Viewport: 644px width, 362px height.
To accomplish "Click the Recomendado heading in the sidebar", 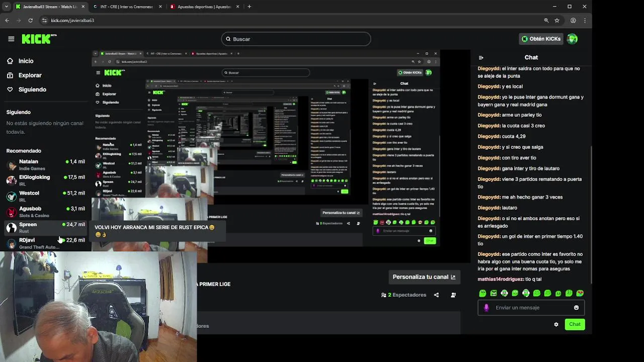I will click(24, 151).
